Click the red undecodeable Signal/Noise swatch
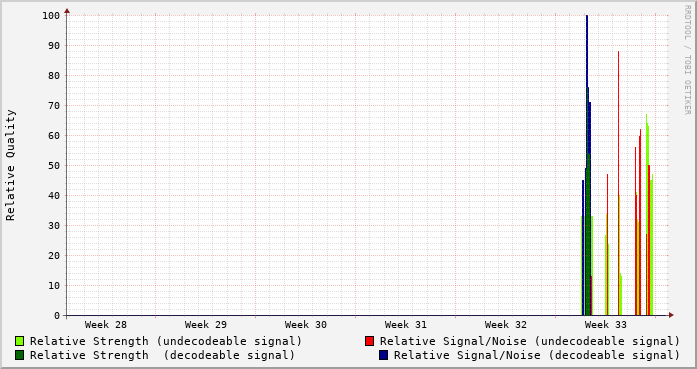The width and height of the screenshot is (697, 369). [369, 341]
